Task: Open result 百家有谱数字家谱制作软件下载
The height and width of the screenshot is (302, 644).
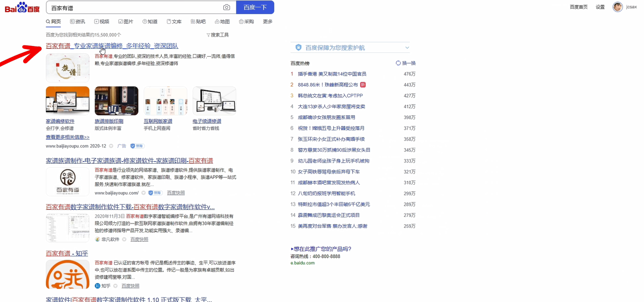Action: 130,207
